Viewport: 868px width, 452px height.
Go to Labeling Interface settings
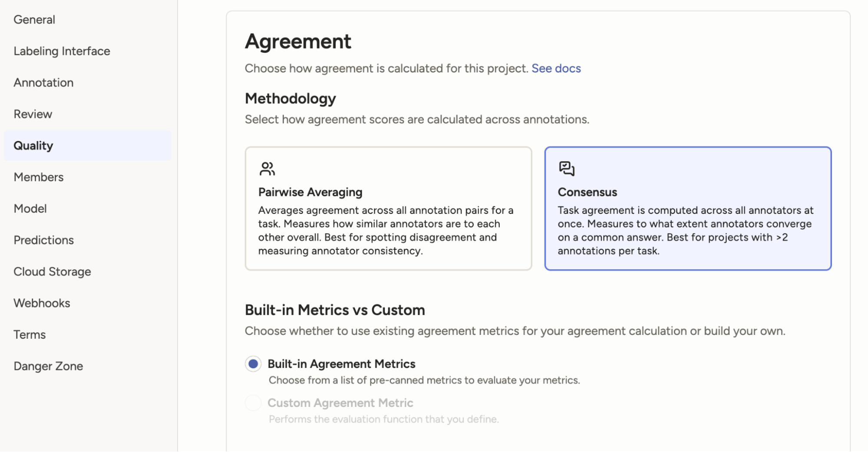62,51
